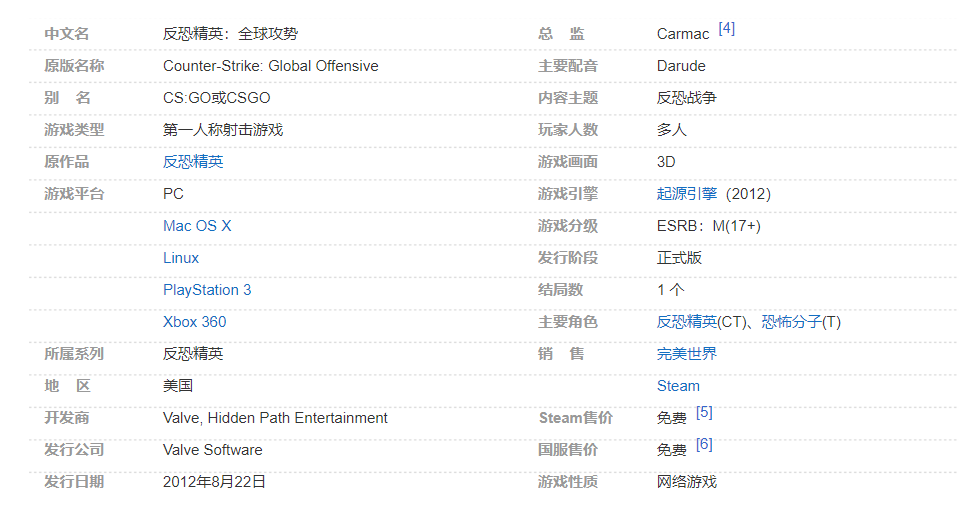Screen dimensions: 958x523
Task: Click the release stage value 正式版
Action: [679, 258]
